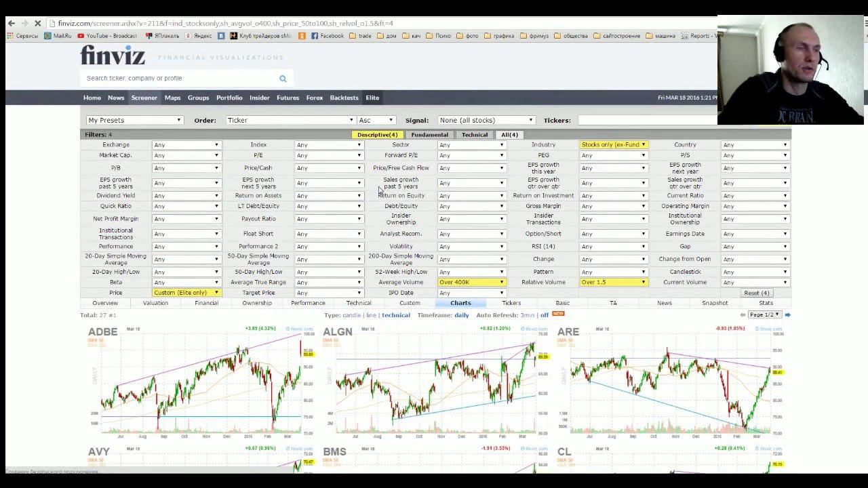Open the ARE ticker link

click(x=568, y=331)
